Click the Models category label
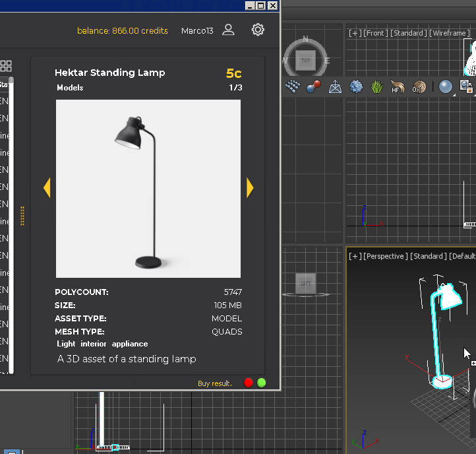476x454 pixels. (70, 88)
